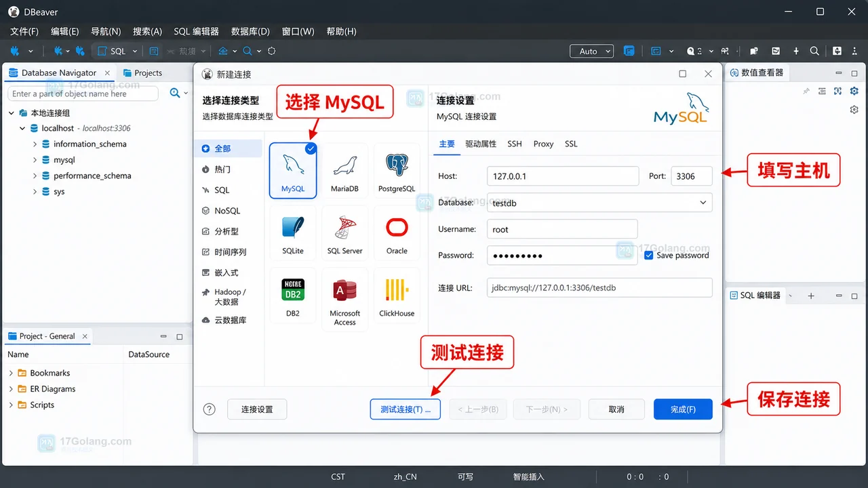Click the 测试连接(T) button

pos(406,409)
